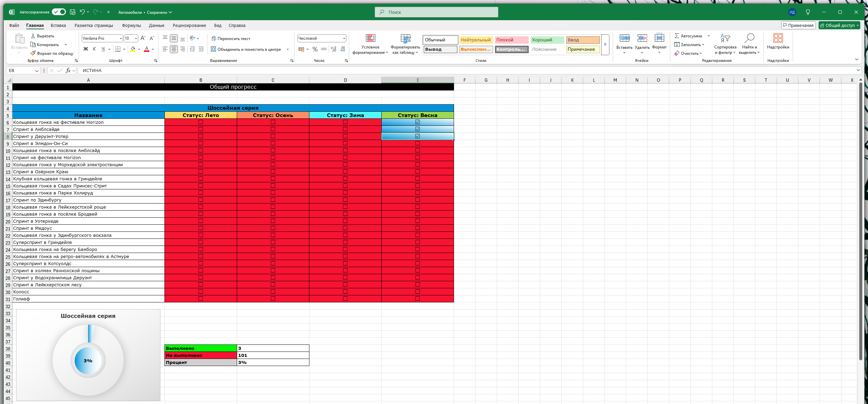Open the Verdana Pro font name dropdown

click(x=121, y=38)
